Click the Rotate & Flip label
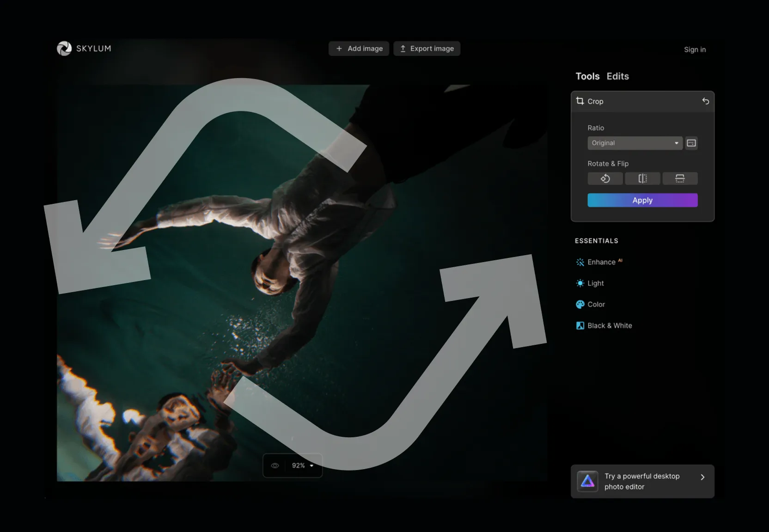Image resolution: width=769 pixels, height=532 pixels. tap(608, 164)
